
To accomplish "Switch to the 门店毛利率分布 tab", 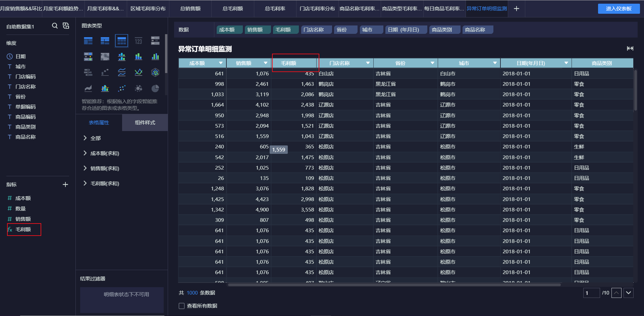I will click(x=317, y=9).
